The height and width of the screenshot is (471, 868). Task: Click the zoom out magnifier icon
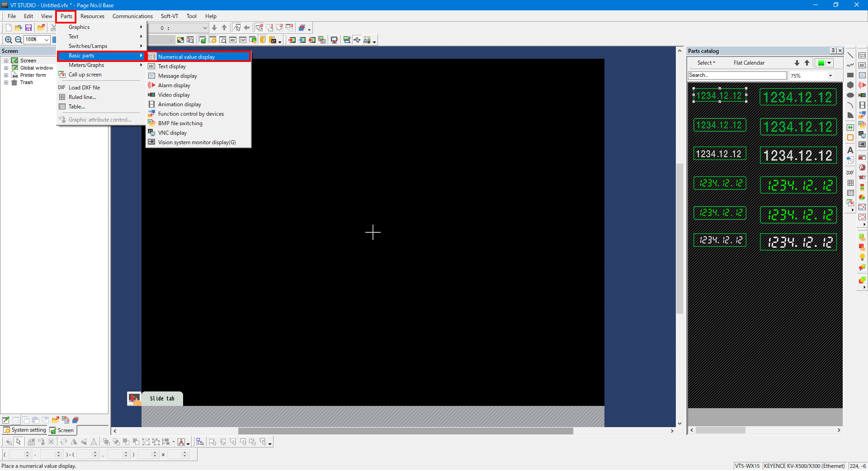point(19,40)
